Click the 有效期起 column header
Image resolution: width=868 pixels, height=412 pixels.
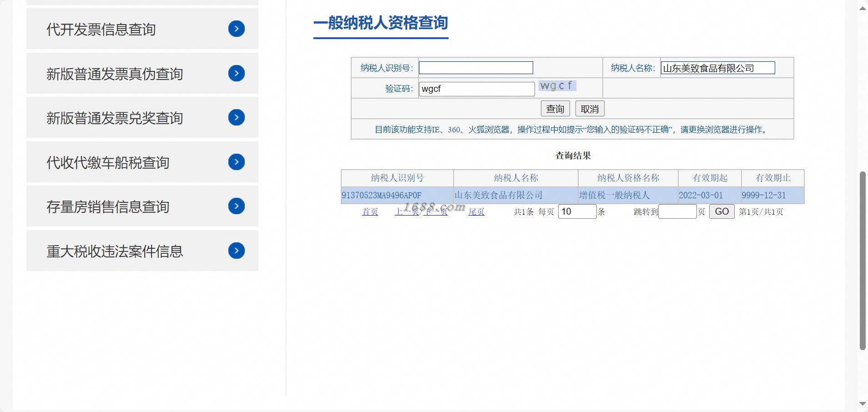[x=710, y=178]
